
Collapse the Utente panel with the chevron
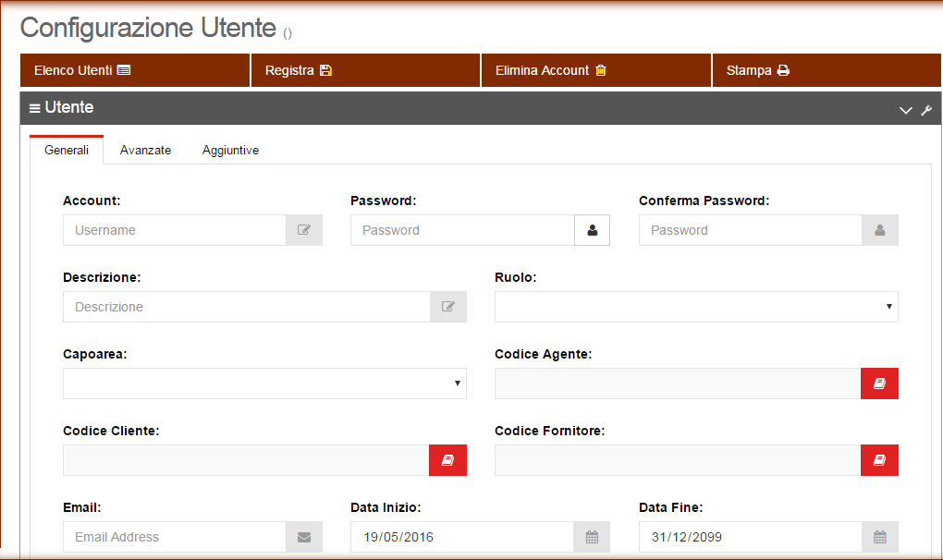tap(905, 110)
